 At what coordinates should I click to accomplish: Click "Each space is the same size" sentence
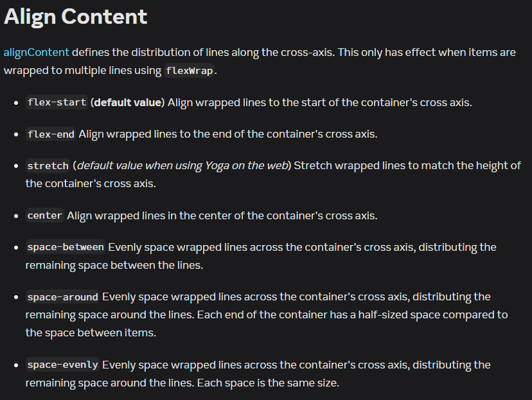(267, 383)
